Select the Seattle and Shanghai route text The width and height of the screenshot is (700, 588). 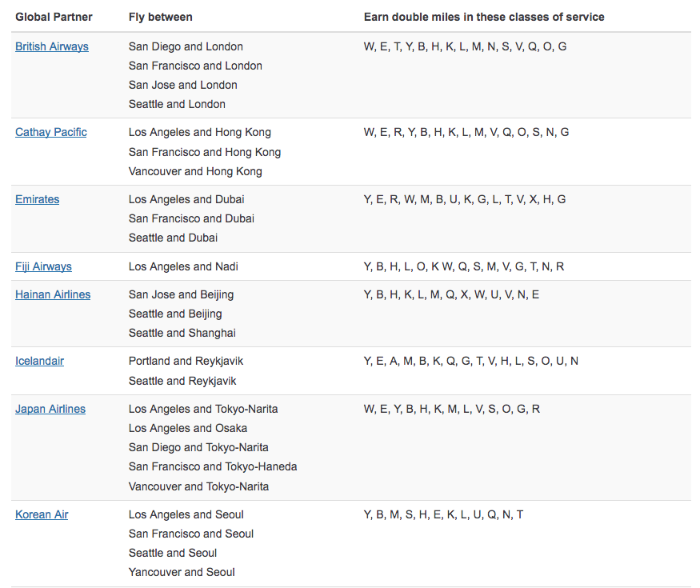tap(182, 333)
